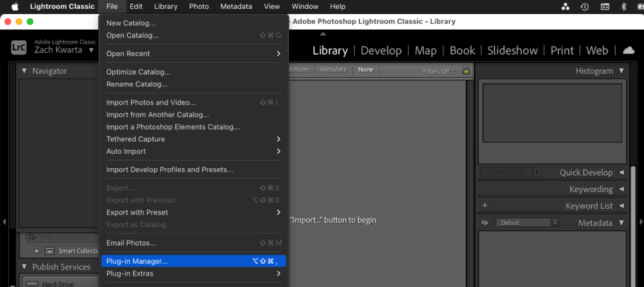Screen dimensions: 644x287
Task: Open the Export with Preset submenu
Action: [194, 212]
